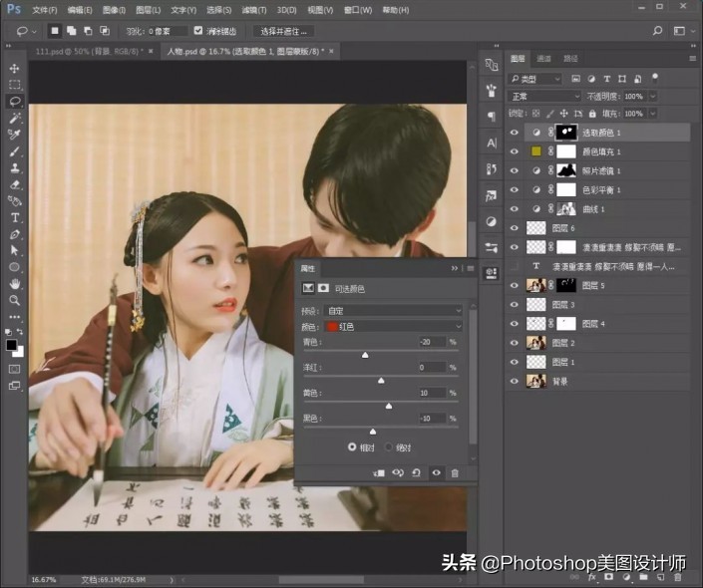Click the 黄色 yellow slider handle
The image size is (703, 588).
pyautogui.click(x=389, y=406)
